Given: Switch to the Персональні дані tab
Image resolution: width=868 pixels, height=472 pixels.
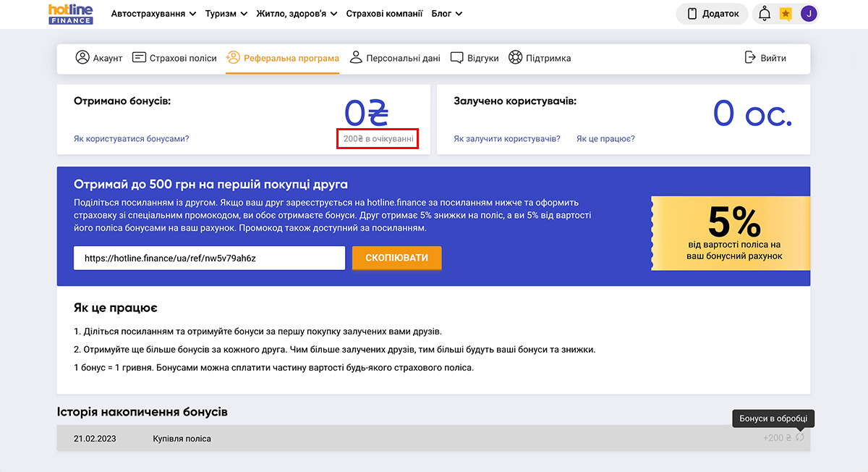Looking at the screenshot, I should 395,58.
